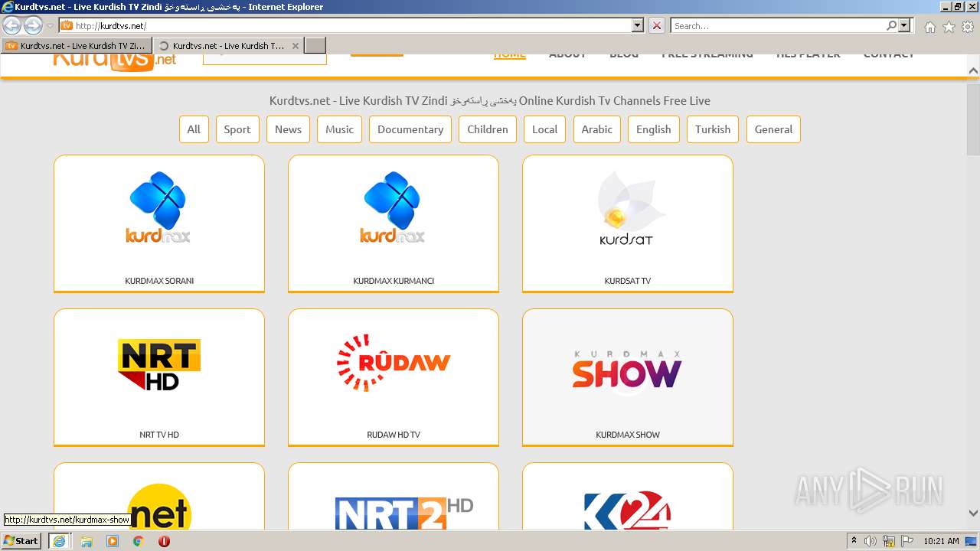Click KURDMAX SORANI caption link

tap(159, 281)
